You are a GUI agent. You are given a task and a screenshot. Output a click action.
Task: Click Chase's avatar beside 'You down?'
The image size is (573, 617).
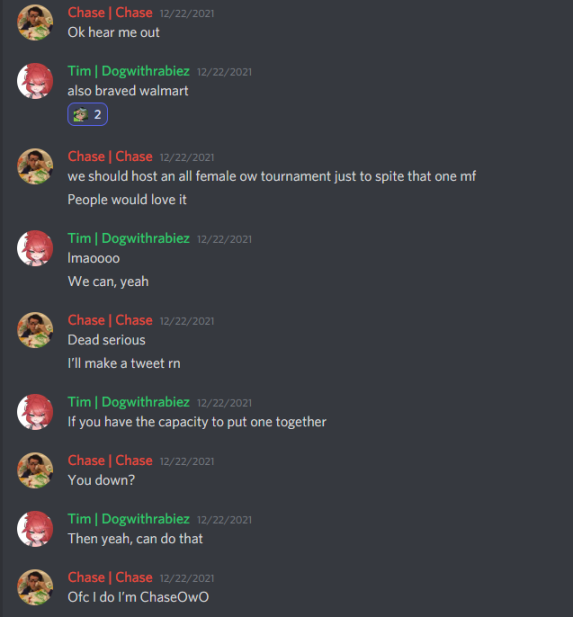tap(35, 470)
